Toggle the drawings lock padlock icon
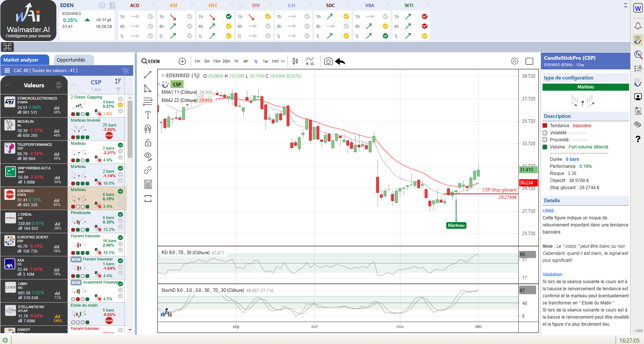This screenshot has height=344, width=644. pos(148,143)
